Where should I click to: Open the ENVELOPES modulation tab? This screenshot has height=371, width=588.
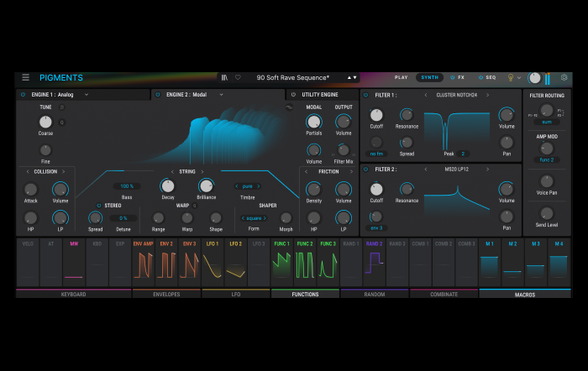click(166, 294)
